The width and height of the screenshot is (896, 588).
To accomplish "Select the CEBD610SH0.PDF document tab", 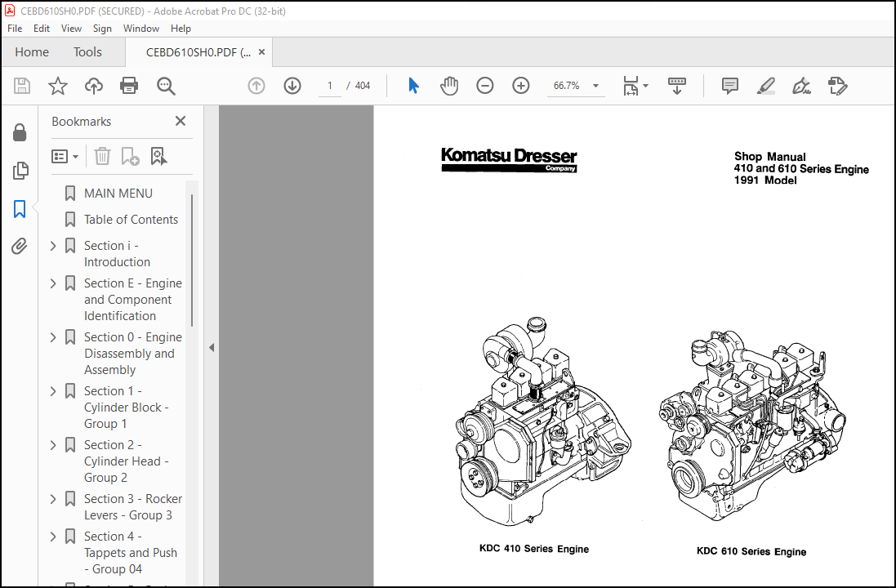I will tap(198, 52).
